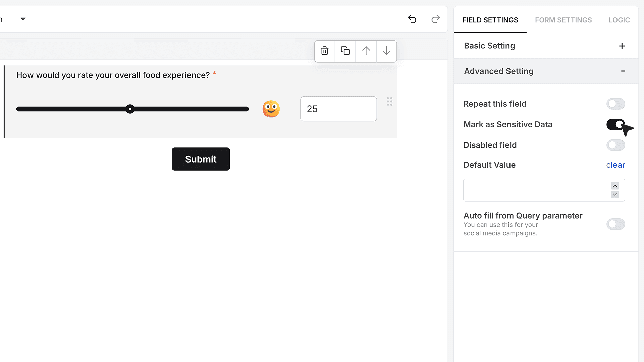Toggle Auto fill from Query parameter
Image resolution: width=644 pixels, height=362 pixels.
click(x=615, y=224)
